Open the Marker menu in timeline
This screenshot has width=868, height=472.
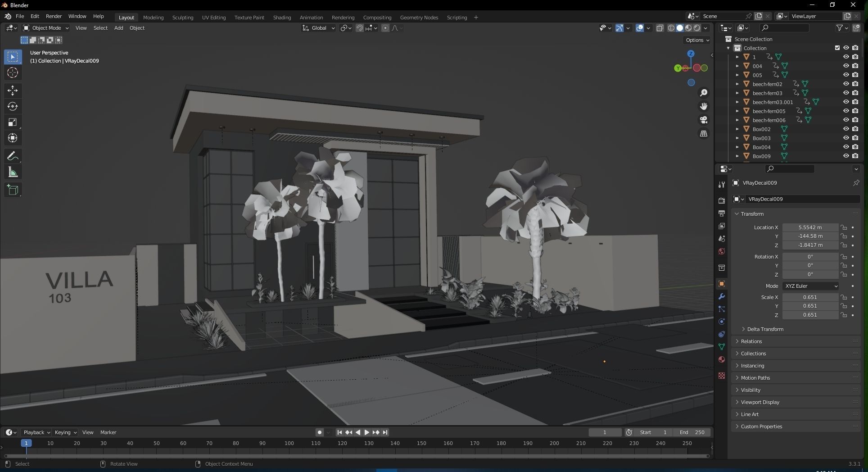(108, 432)
